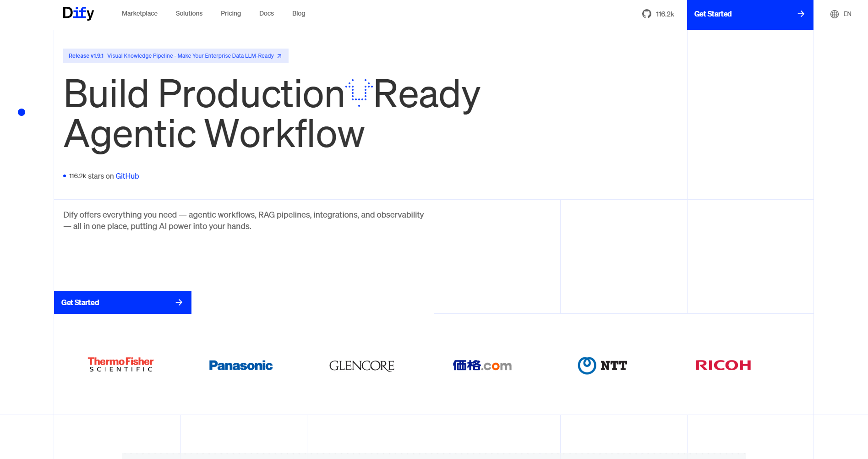Click the kakaku.com logo
Image resolution: width=868 pixels, height=459 pixels.
(x=482, y=366)
